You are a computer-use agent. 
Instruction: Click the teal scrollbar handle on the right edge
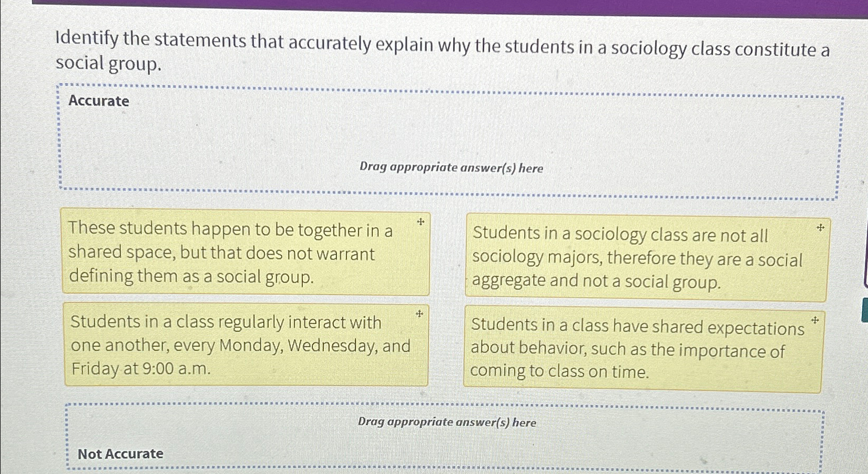pos(864,308)
